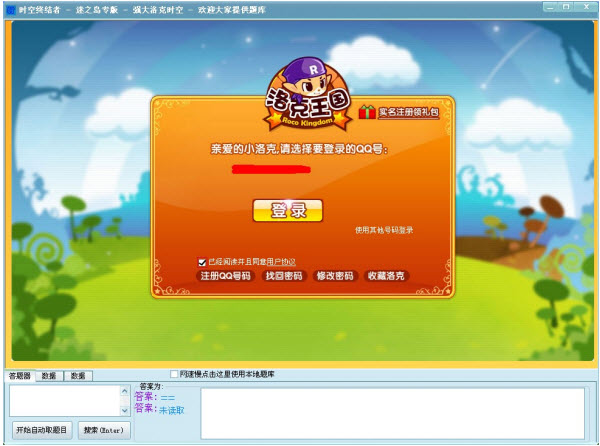Maximize the 时空终结者 window
This screenshot has width=600, height=446.
coord(567,7)
